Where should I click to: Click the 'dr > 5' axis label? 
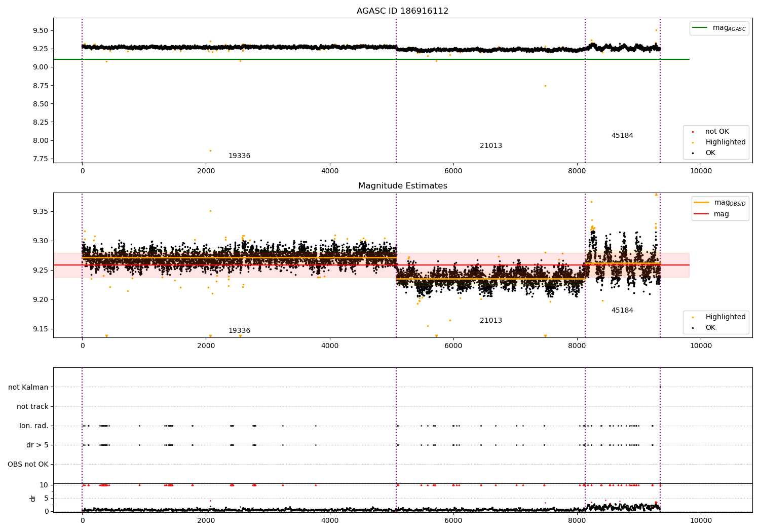(37, 445)
